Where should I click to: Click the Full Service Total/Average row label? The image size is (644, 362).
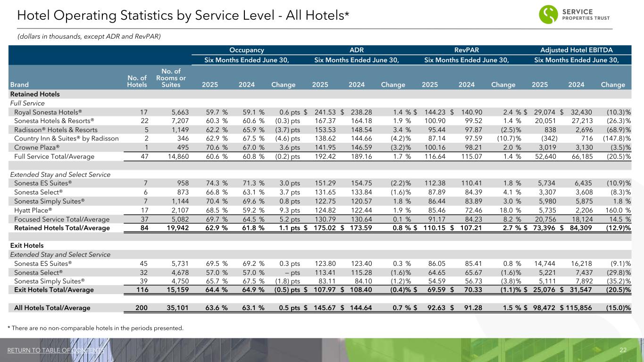tap(54, 156)
